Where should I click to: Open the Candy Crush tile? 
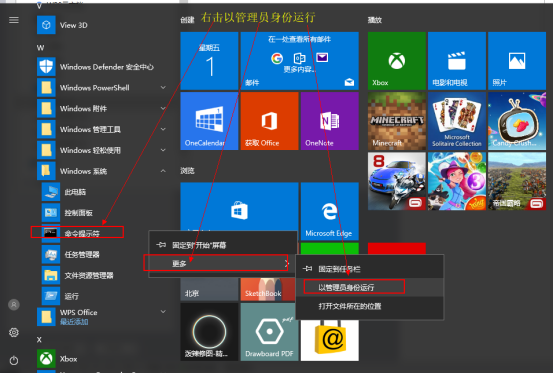click(517, 121)
